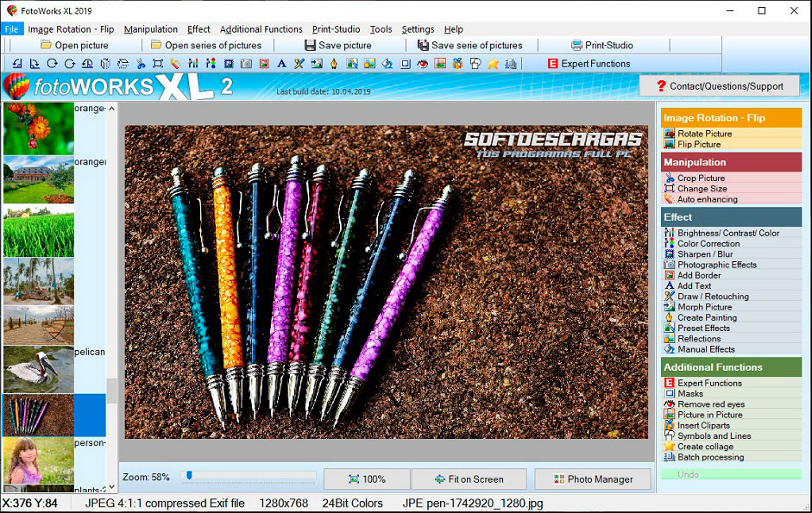Select the girl portrait thumbnail
This screenshot has width=812, height=513.
[x=39, y=460]
